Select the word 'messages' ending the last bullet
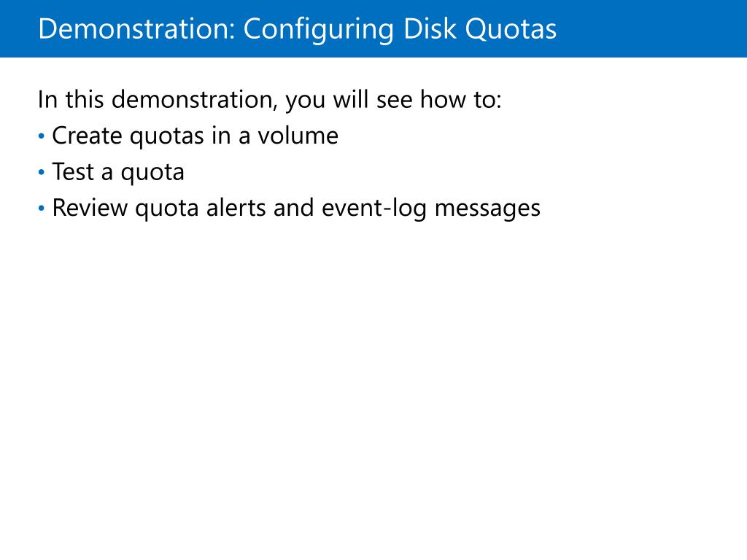This screenshot has height=560, width=747. coord(488,209)
